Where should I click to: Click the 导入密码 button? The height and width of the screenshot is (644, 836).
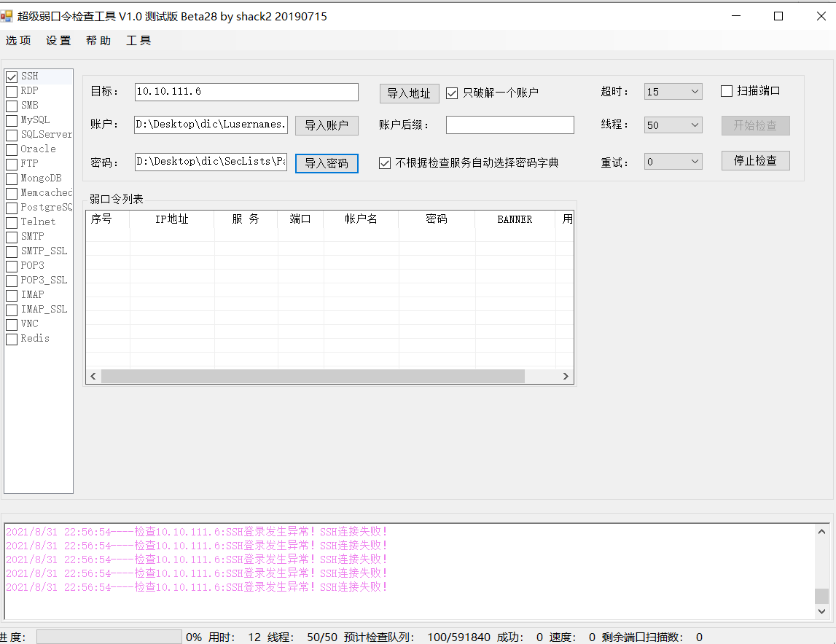pos(327,163)
